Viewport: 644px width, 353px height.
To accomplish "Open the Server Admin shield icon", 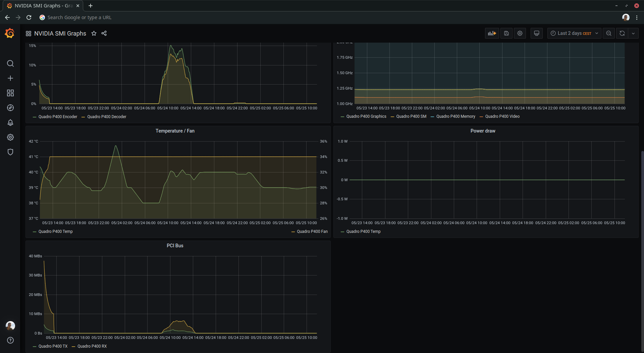I will [10, 152].
